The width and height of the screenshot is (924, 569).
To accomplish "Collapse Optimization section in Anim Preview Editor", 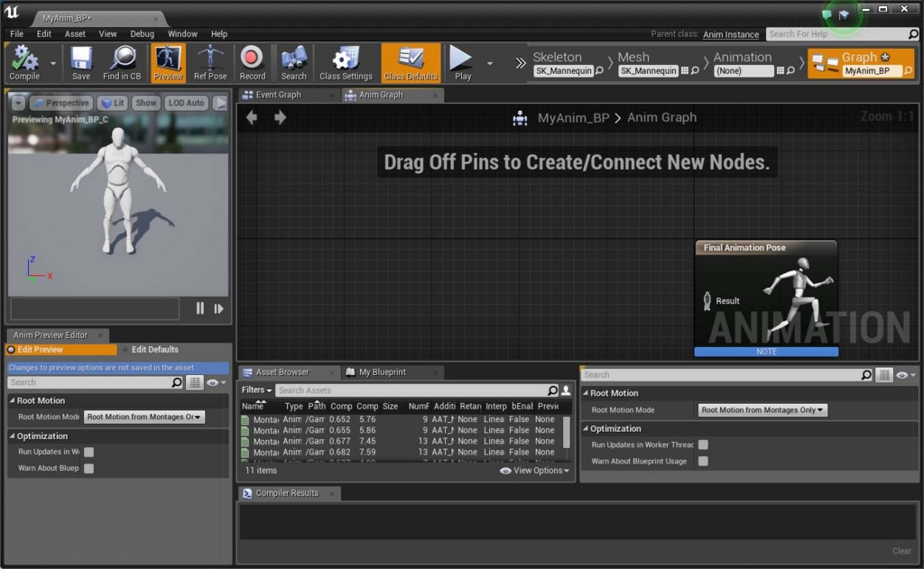I will pos(13,436).
